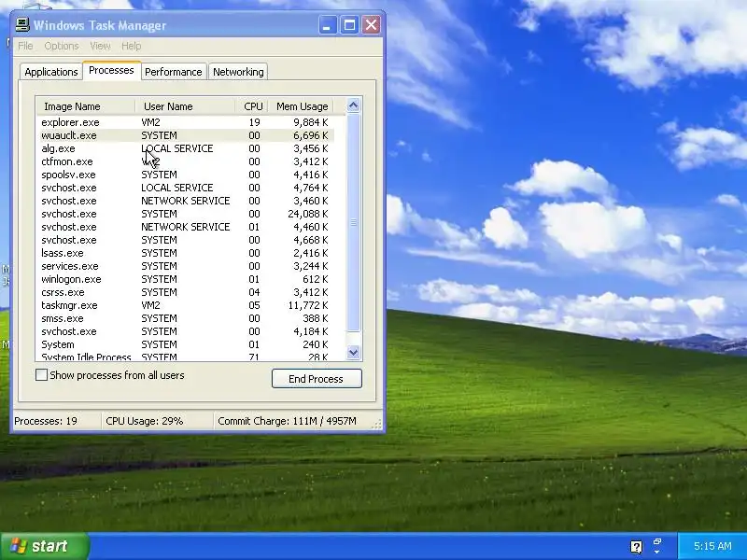Select svchost.exe using 4,184 K

[x=185, y=331]
